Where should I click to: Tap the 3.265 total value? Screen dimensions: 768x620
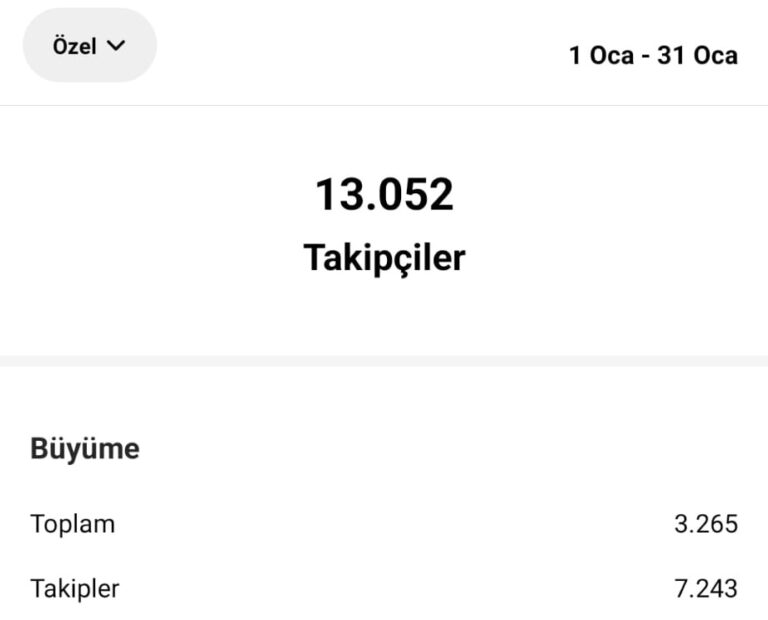706,523
